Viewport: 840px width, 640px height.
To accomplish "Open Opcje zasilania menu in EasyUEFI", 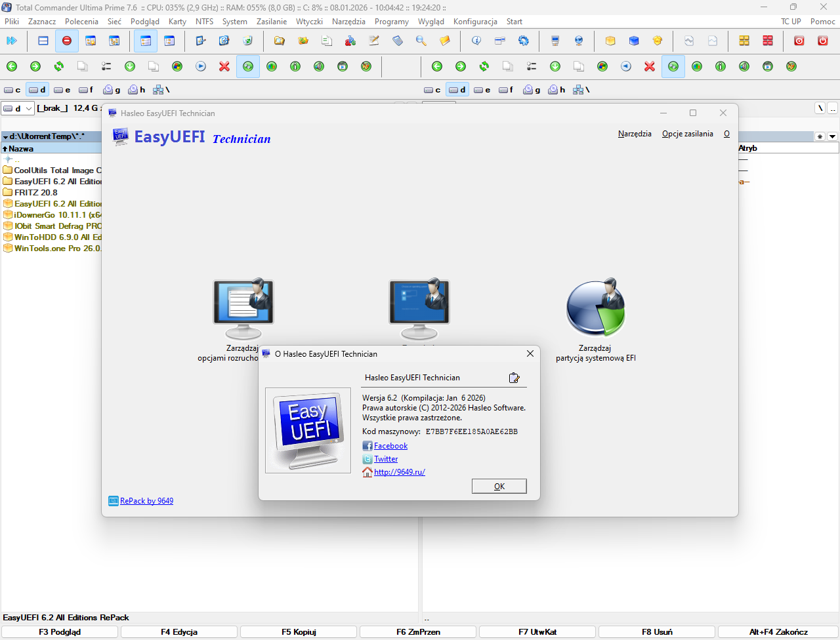I will coord(688,134).
